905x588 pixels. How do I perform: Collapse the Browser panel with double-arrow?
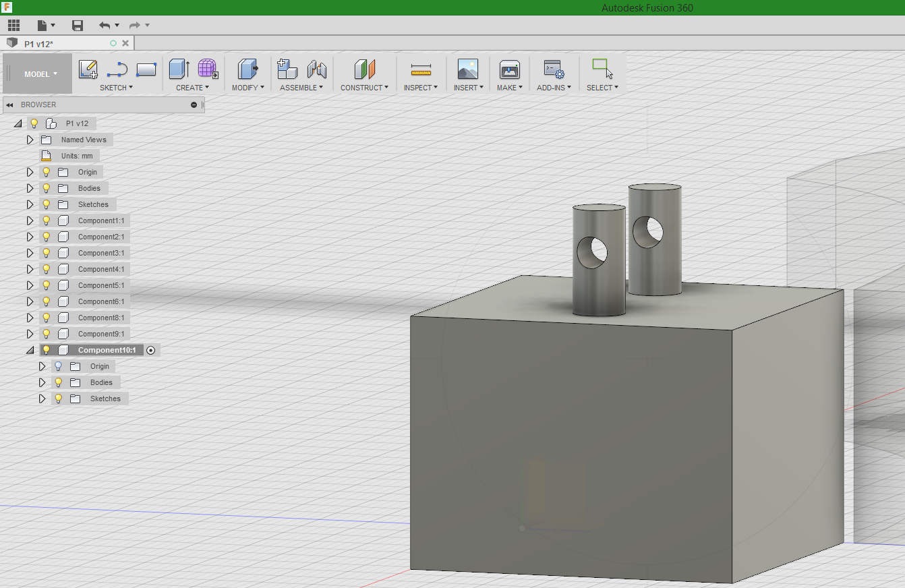(9, 105)
